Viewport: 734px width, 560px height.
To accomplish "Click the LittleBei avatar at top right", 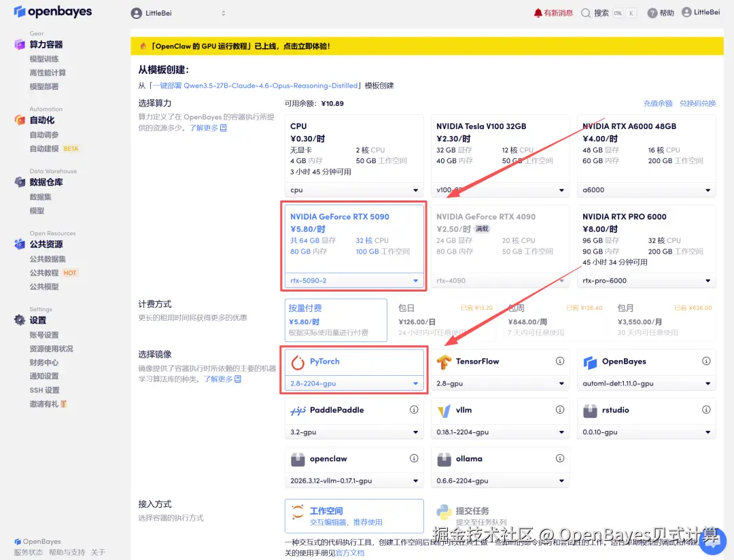I will coord(686,12).
